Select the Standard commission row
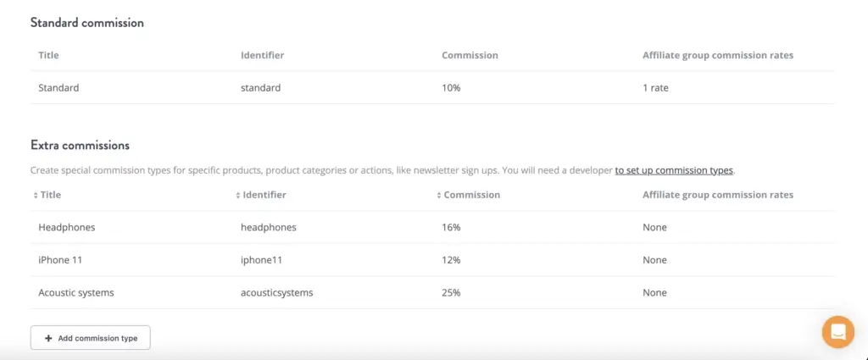Viewport: 868px width, 360px height. (x=58, y=87)
